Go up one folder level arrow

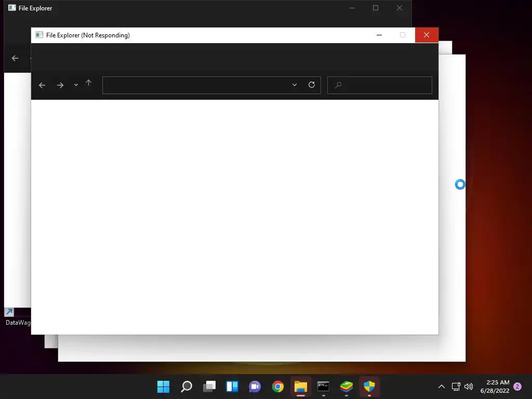tap(88, 83)
